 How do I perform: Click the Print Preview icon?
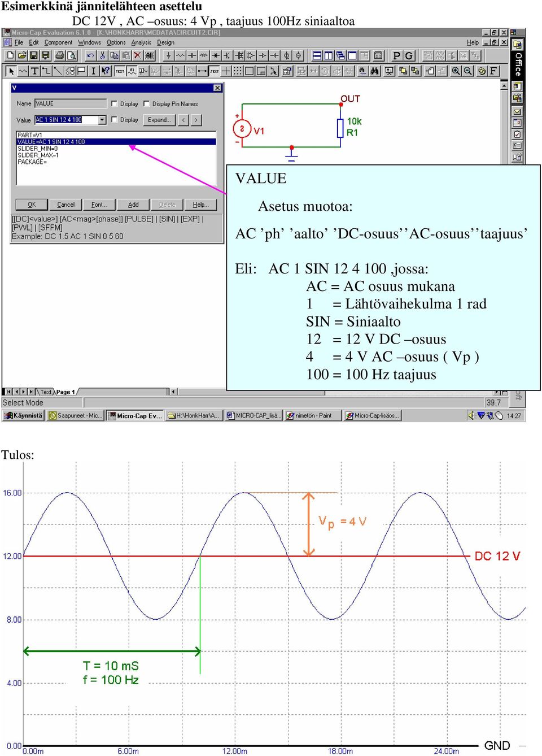(71, 55)
